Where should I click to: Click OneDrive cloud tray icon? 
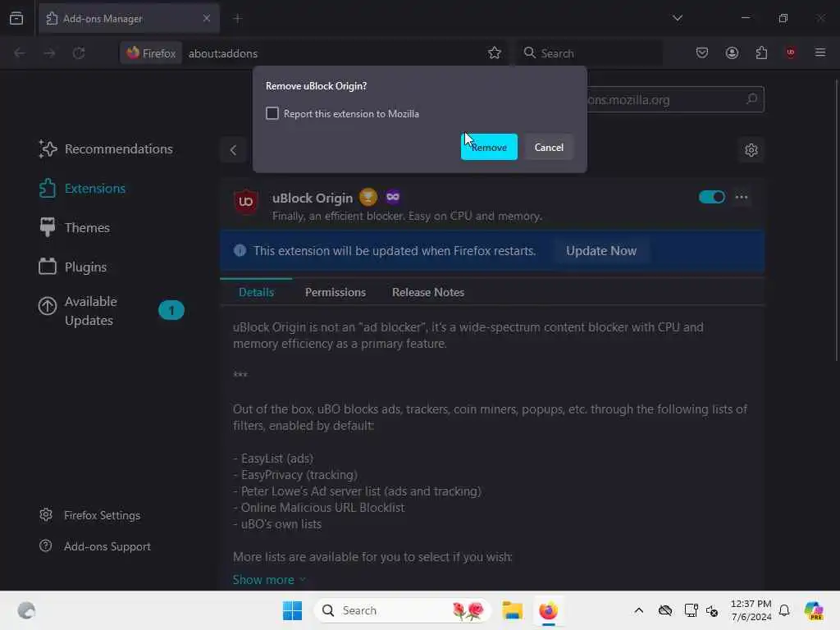click(665, 610)
